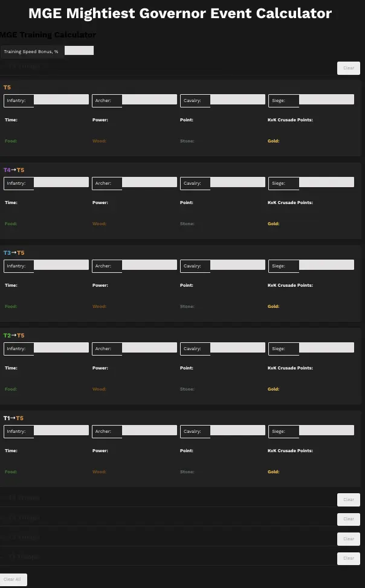Screen dimensions: 365x588
Task: Click the T1→T5 Infantry input field
Action: coord(62,430)
